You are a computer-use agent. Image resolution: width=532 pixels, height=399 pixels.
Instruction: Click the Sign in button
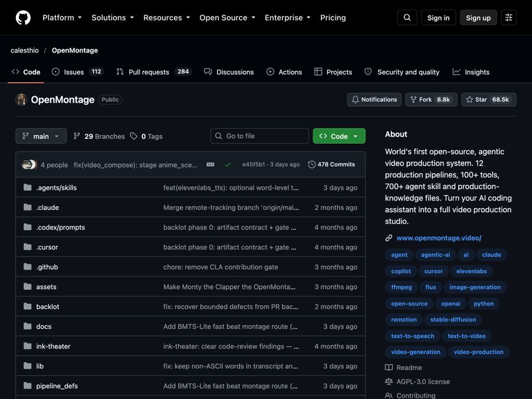(439, 18)
